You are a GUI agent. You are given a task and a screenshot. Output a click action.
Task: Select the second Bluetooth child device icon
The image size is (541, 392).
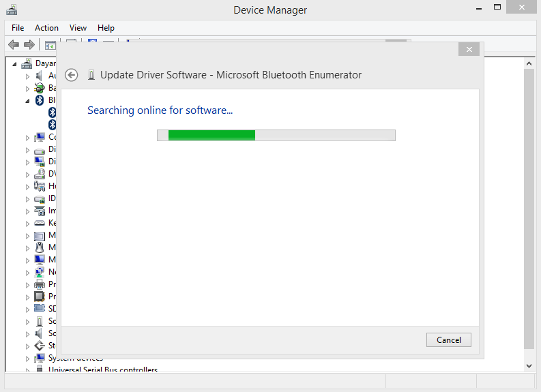point(52,125)
